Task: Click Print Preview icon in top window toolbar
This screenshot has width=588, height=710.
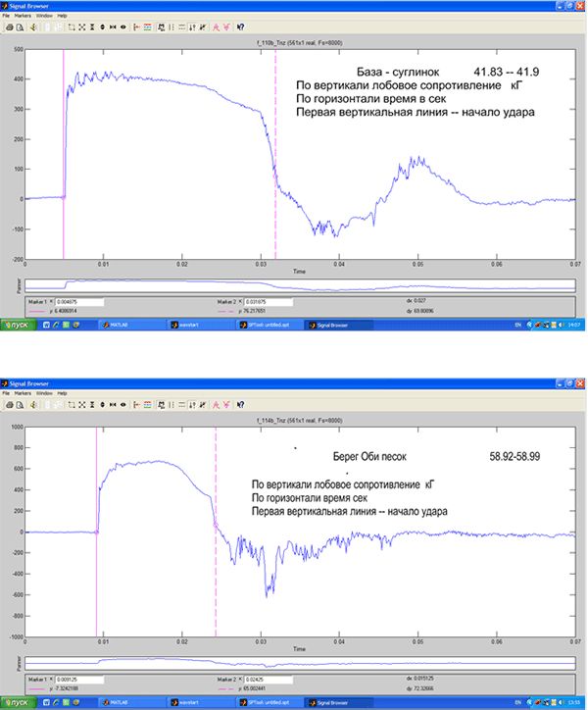Action: click(19, 27)
